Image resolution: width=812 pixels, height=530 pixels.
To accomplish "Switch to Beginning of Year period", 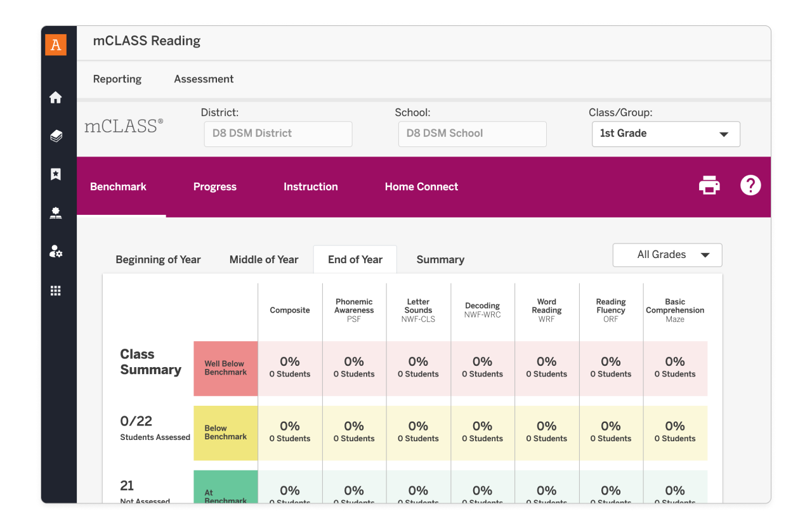I will click(158, 260).
